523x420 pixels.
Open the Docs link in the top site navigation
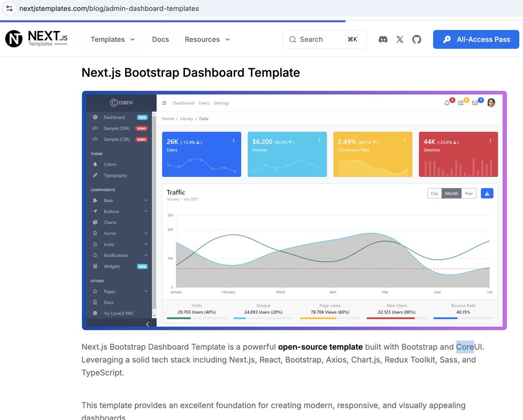[x=160, y=39]
